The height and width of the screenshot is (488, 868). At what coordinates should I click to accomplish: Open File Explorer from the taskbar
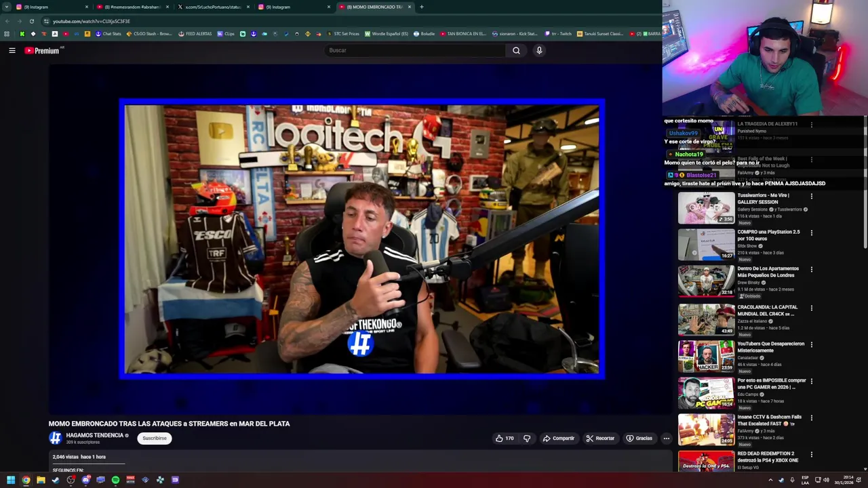pyautogui.click(x=41, y=480)
